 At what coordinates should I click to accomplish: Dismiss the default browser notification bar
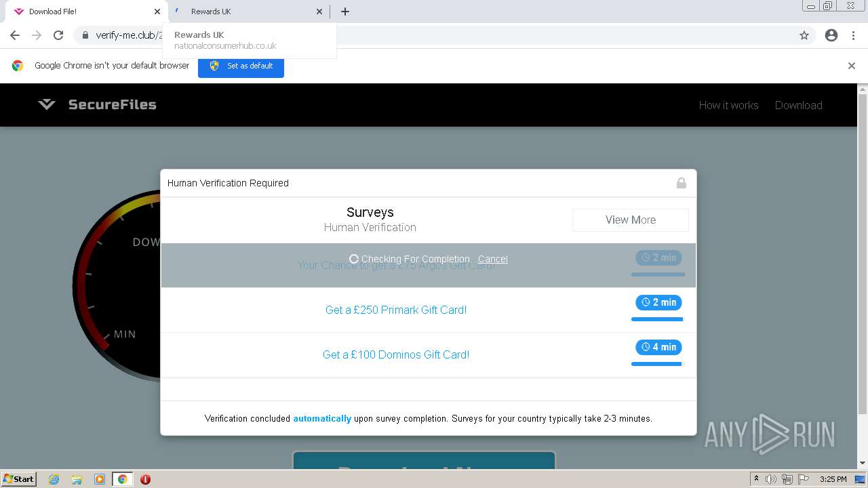(x=852, y=66)
